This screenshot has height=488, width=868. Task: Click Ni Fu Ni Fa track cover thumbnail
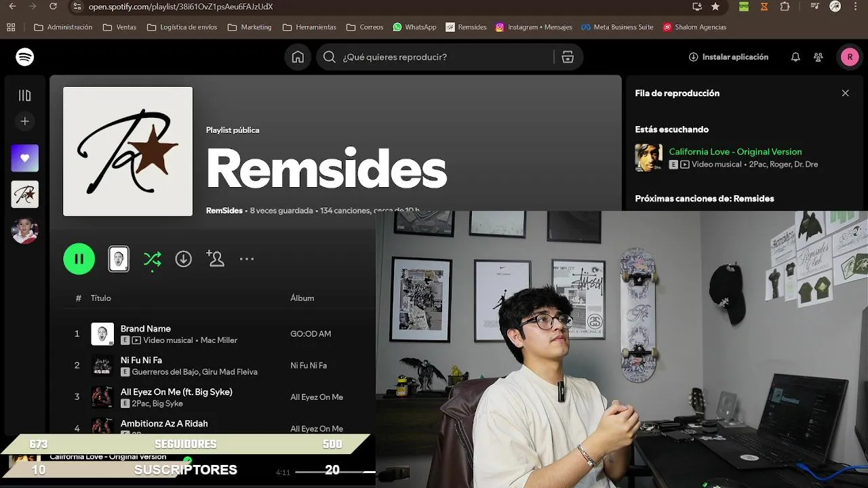(102, 365)
